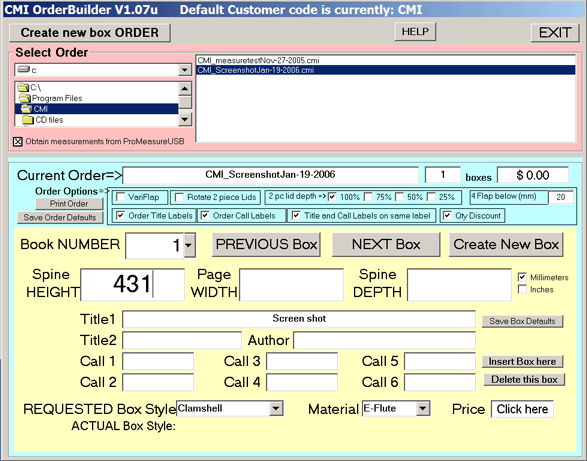Expand the Book NUMBER dropdown arrow
This screenshot has width=587, height=461.
click(189, 245)
